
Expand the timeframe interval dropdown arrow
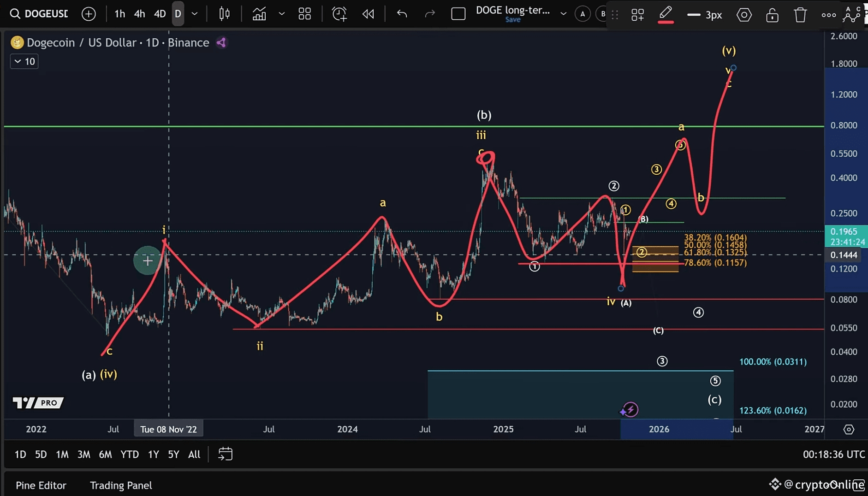(195, 14)
